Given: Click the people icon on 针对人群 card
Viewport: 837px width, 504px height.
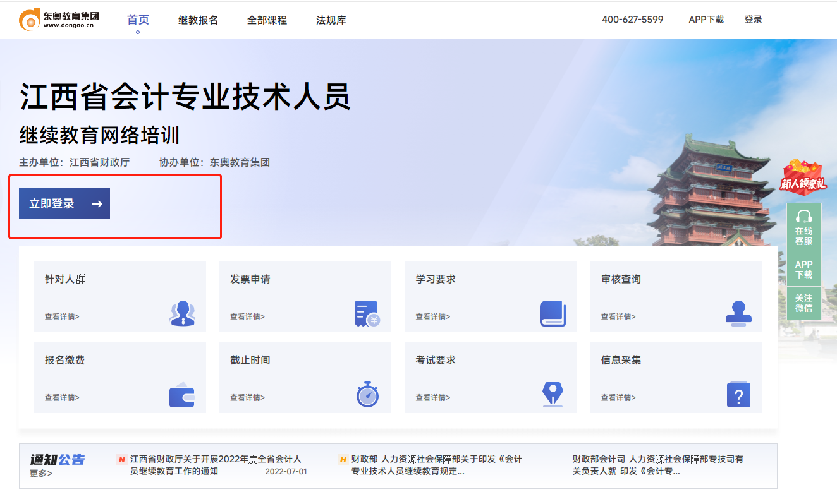Looking at the screenshot, I should pos(183,314).
